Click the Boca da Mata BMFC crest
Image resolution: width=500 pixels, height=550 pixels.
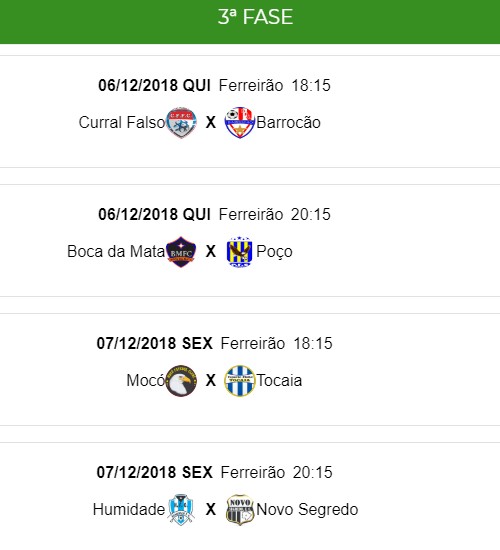pos(181,251)
